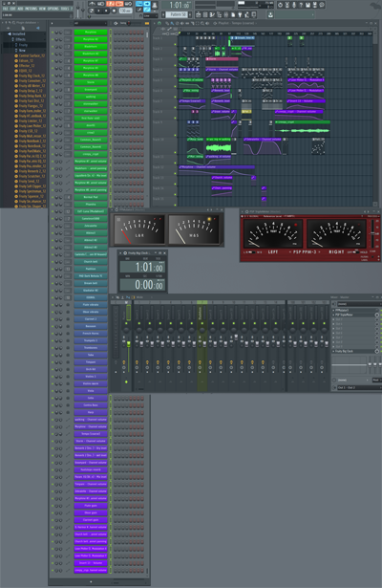Screen dimensions: 382x588
Task: Mute the Timpani channel with its green LED
Action: tap(53, 361)
